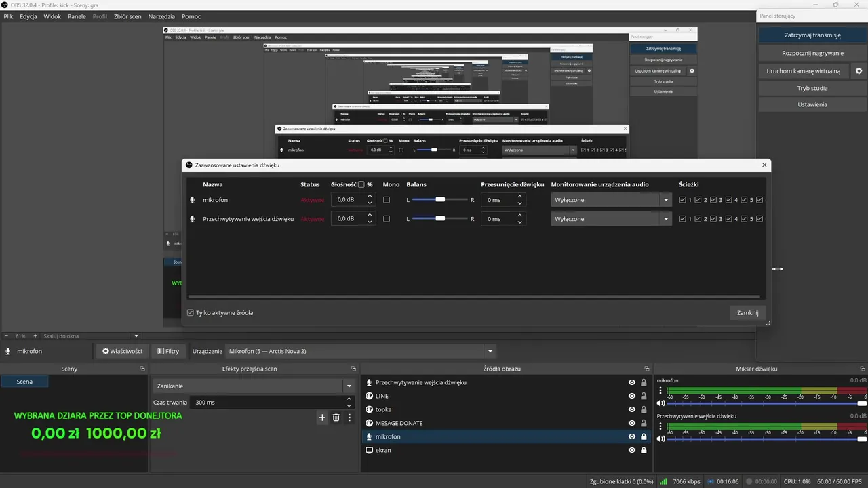Open Tryb studia
868x488 pixels.
click(x=812, y=88)
